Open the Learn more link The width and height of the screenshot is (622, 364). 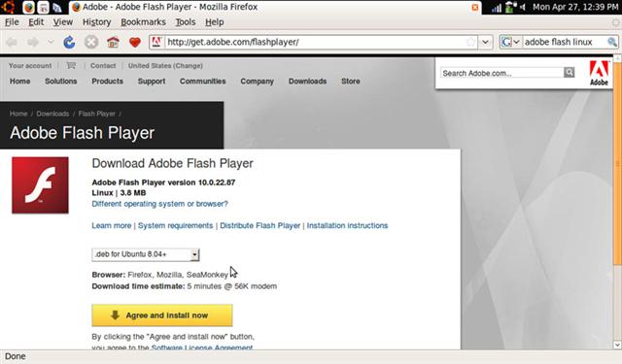pos(112,226)
